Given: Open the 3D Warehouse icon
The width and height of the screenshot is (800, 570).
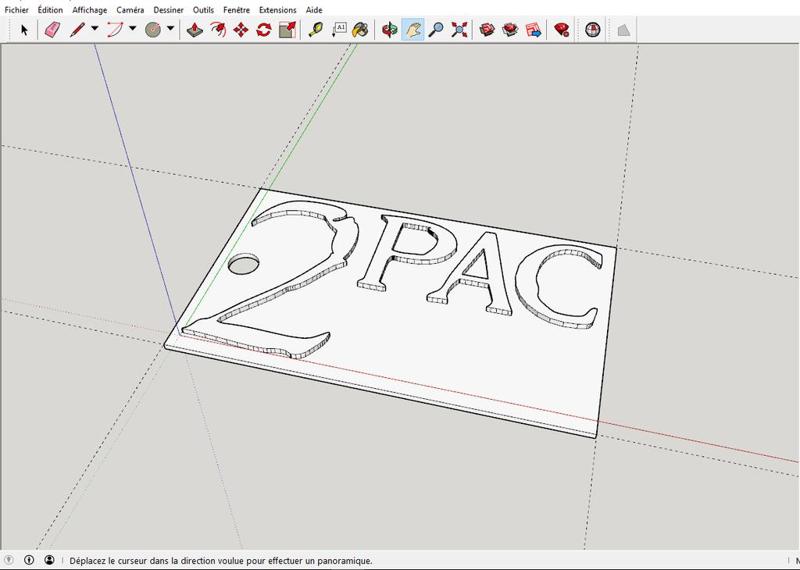Looking at the screenshot, I should (x=487, y=30).
